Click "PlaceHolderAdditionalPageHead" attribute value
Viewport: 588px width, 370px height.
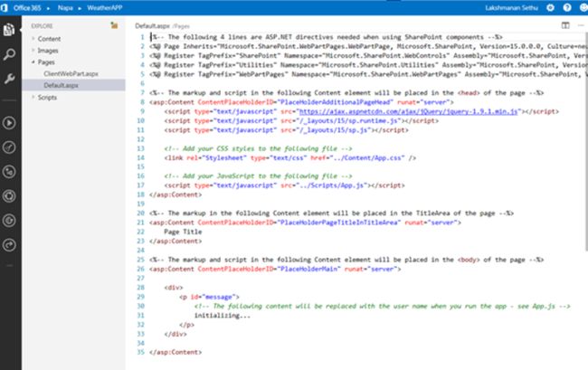(335, 102)
